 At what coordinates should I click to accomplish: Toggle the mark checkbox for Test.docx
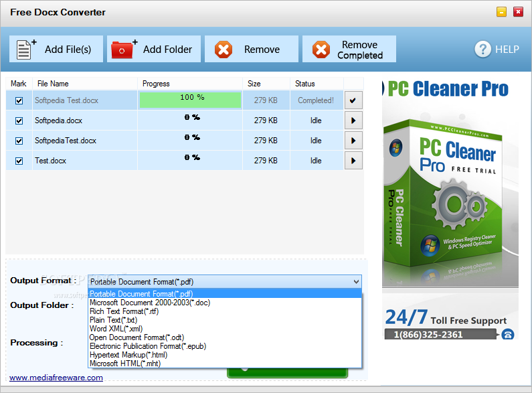pyautogui.click(x=19, y=161)
